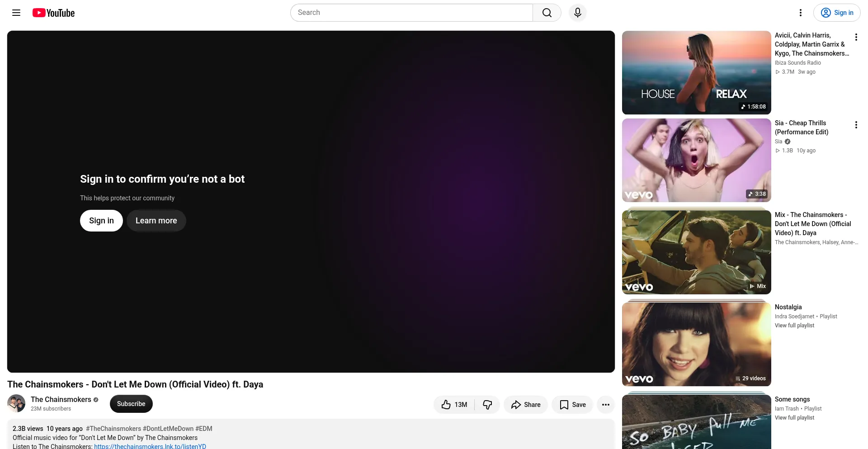The height and width of the screenshot is (449, 868).
Task: Click Sign in at top right
Action: tap(837, 13)
